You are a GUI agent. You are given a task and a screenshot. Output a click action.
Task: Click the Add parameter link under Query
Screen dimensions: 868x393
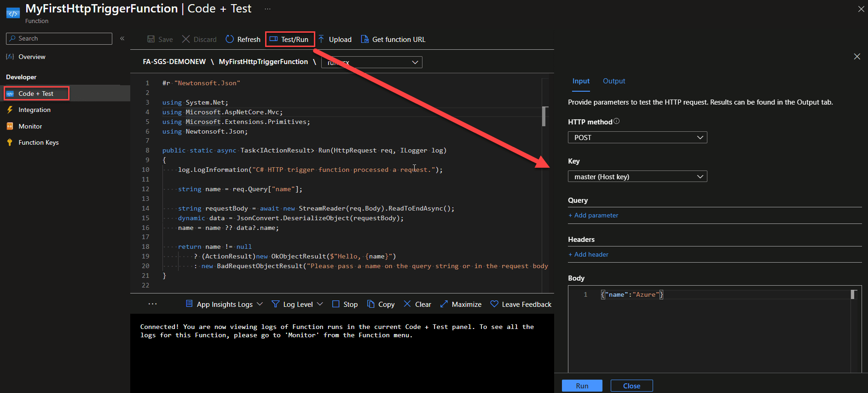(x=593, y=215)
